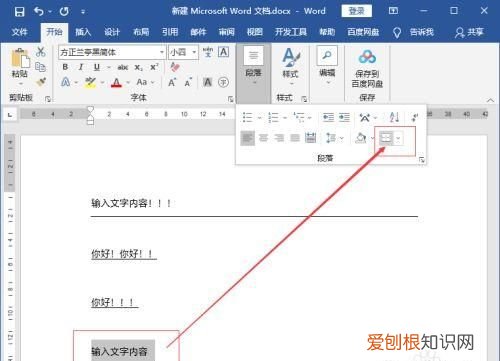Expand the bullets list dropdown arrow
500x361 pixels.
coord(260,117)
